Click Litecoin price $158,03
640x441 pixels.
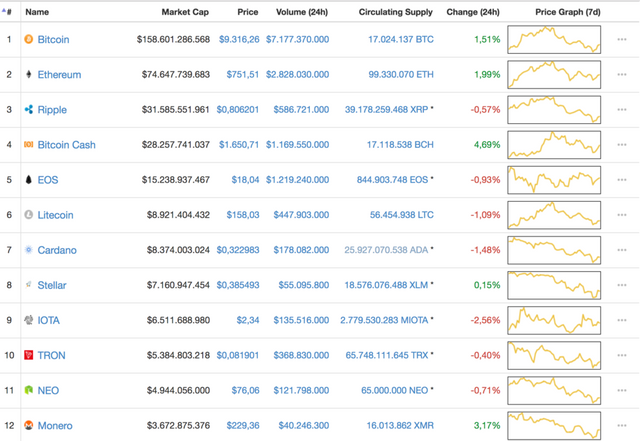243,215
